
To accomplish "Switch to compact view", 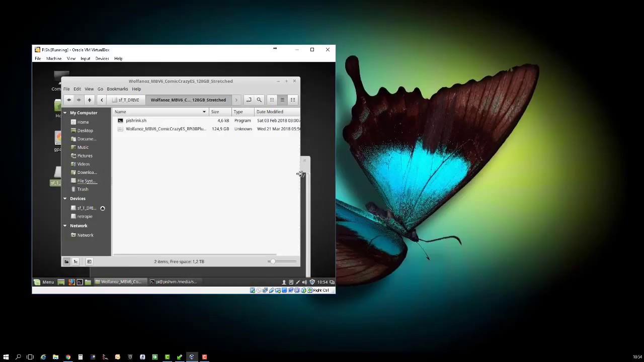I will click(x=293, y=100).
